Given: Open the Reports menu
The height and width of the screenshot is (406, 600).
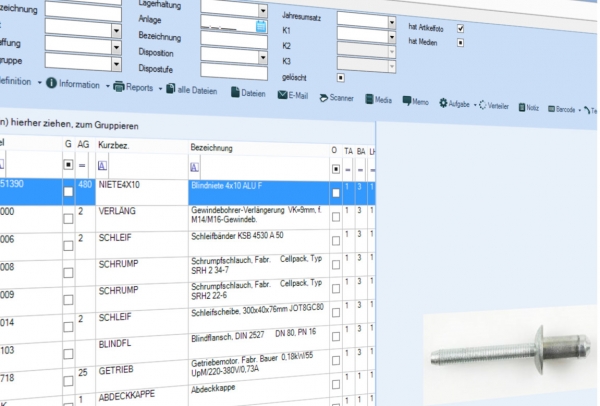Looking at the screenshot, I should click(138, 87).
